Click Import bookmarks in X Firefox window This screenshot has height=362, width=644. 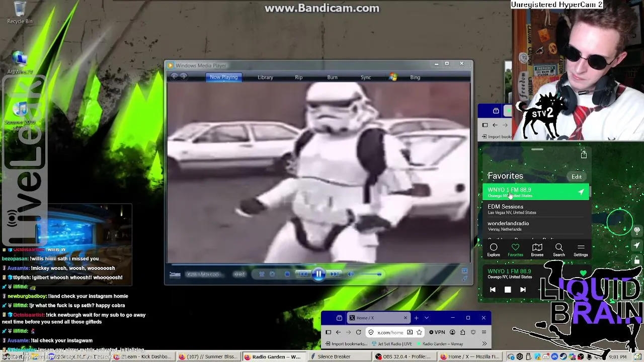pos(346,344)
